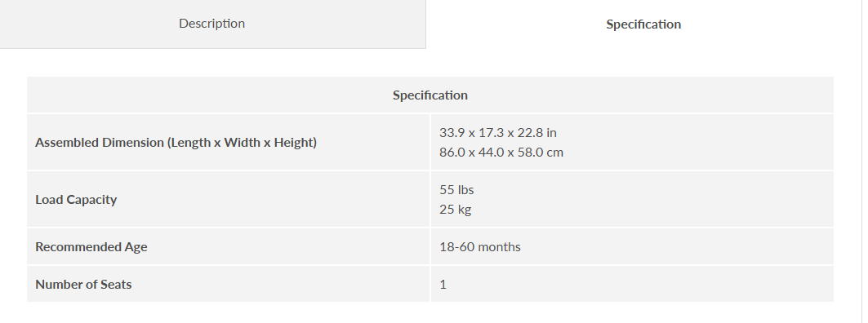The height and width of the screenshot is (323, 868).
Task: Switch to the Description tab
Action: click(x=212, y=24)
